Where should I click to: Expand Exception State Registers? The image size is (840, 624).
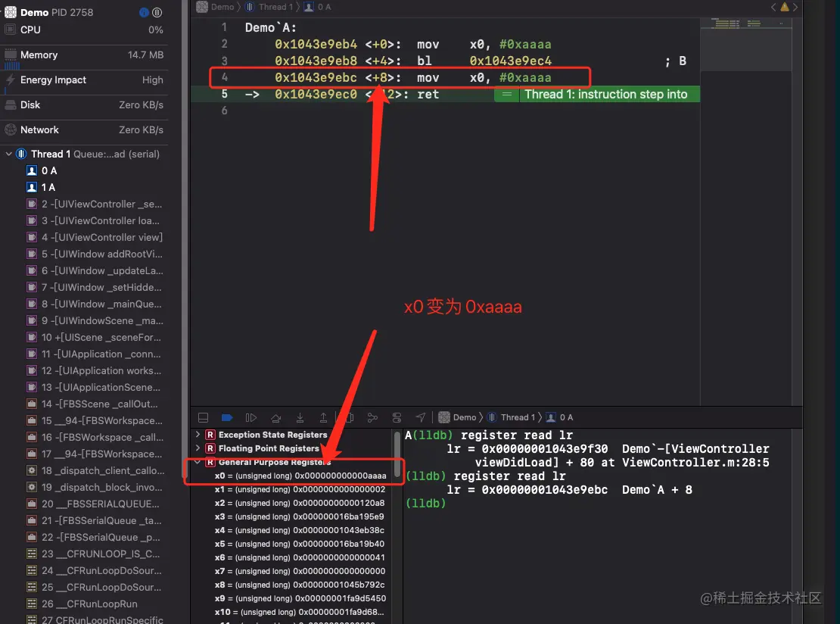coord(198,435)
